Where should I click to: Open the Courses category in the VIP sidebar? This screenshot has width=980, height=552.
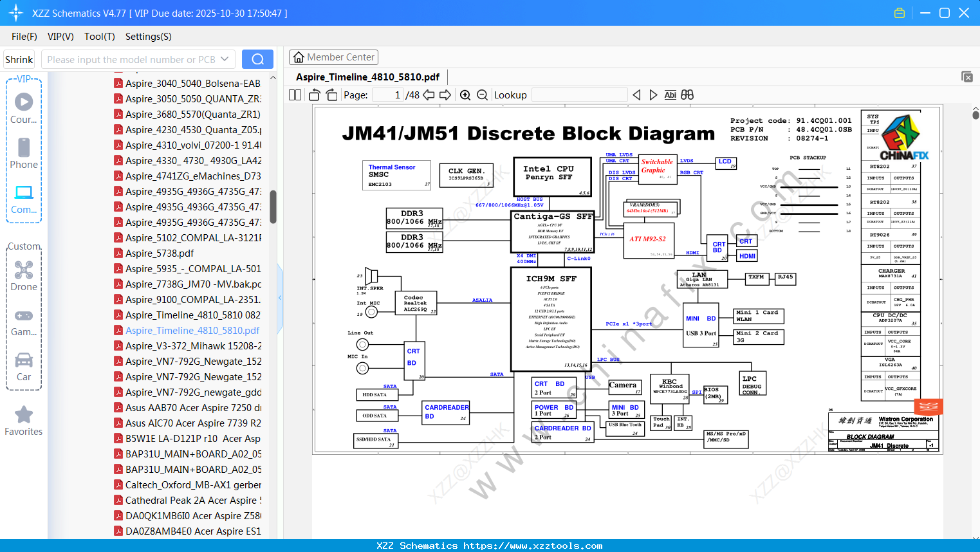point(24,108)
